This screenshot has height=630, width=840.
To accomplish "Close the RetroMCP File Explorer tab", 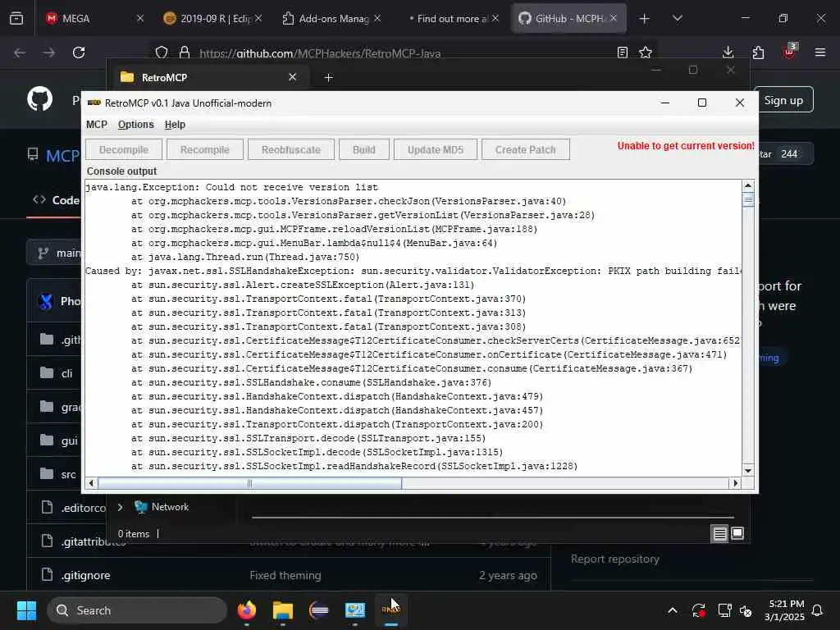I will pos(293,77).
